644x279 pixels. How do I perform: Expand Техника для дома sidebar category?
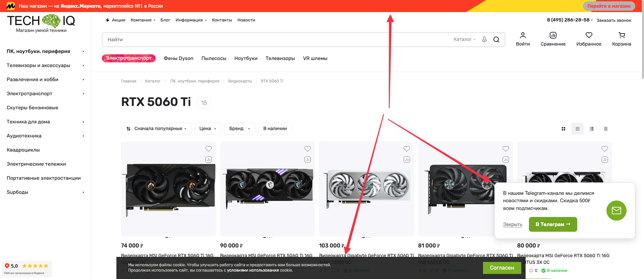45,122
